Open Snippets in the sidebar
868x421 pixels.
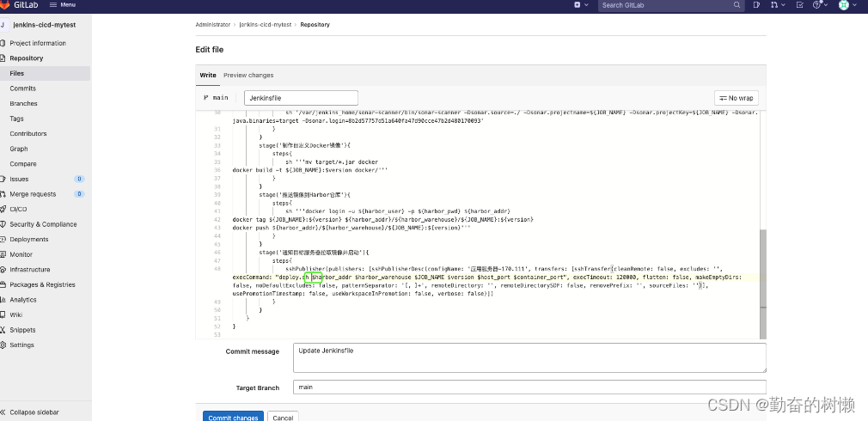point(22,330)
